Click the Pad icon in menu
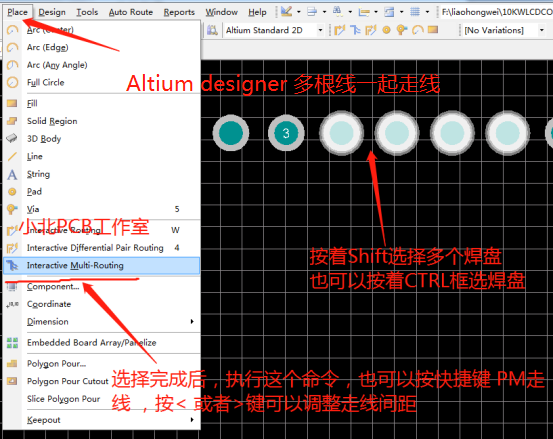The image size is (553, 439). [x=12, y=191]
